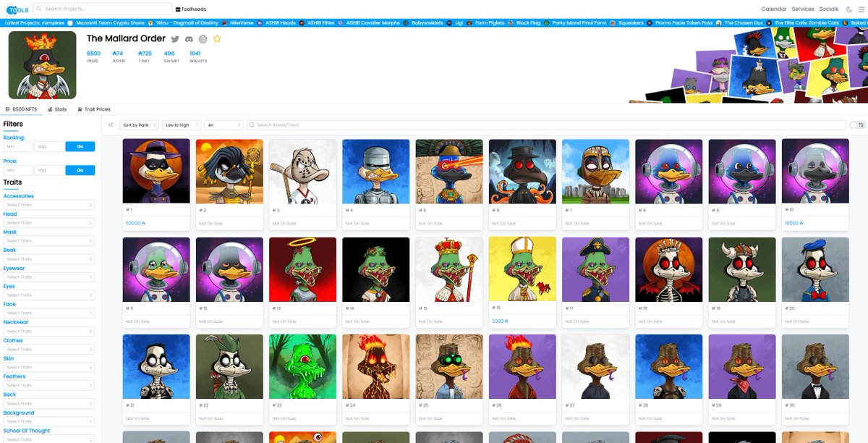Toggle the on-sale switch beside the search bar
868x443 pixels.
coord(857,125)
